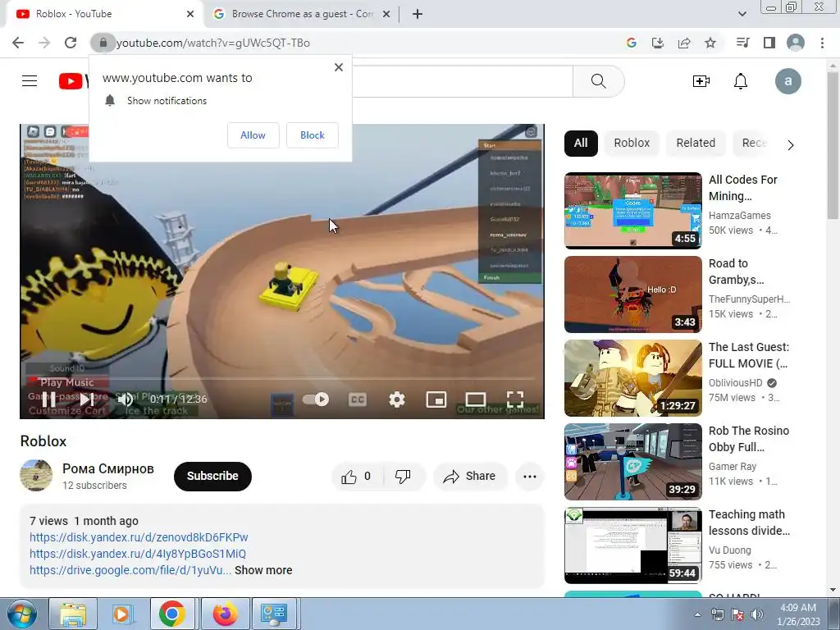Open Windows Explorer from taskbar
840x630 pixels.
[73, 614]
